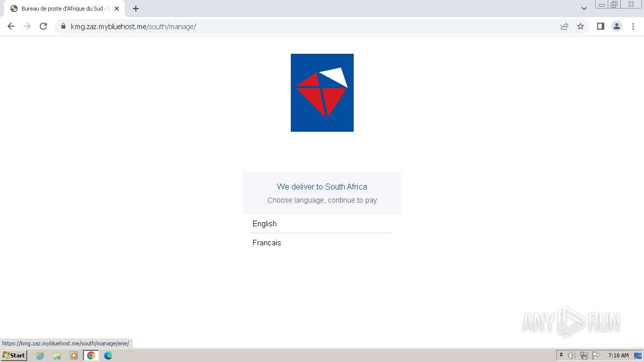Screen dimensions: 644x362
Task: Open the Chrome profile menu
Action: click(617, 26)
